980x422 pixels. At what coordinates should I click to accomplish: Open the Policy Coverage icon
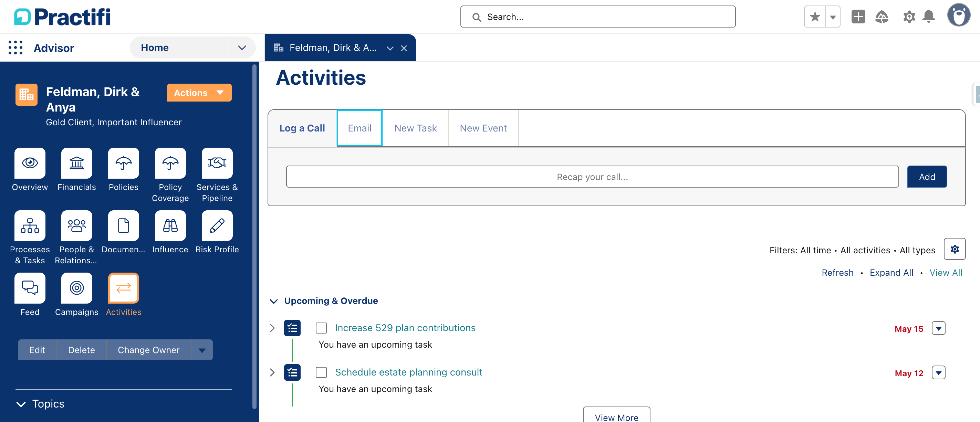pos(170,163)
